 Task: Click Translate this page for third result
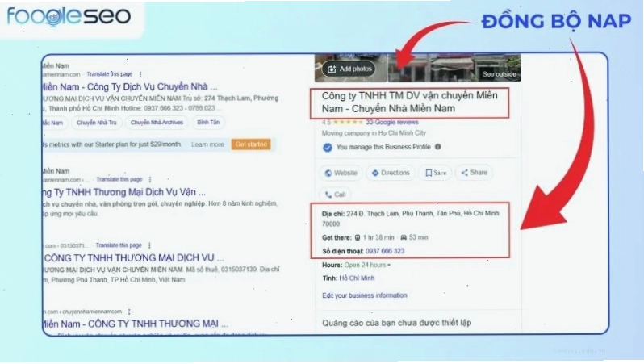pos(119,245)
